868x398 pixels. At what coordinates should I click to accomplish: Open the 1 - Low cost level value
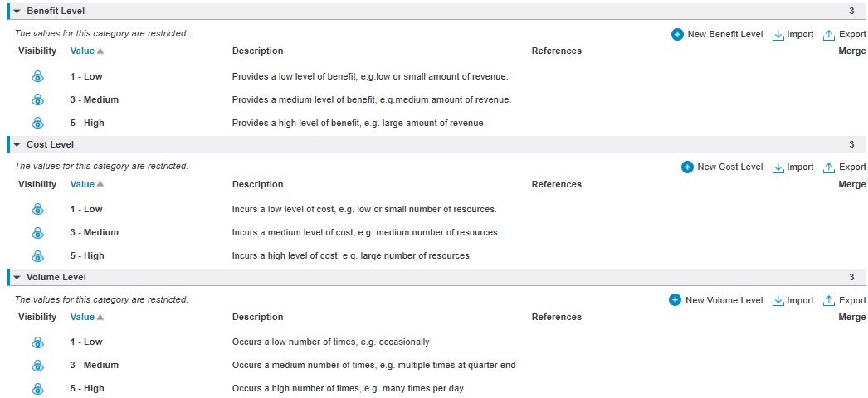tap(85, 210)
